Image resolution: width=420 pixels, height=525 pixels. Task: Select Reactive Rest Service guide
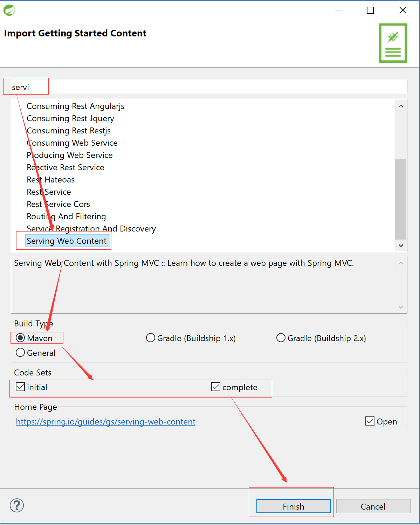[x=66, y=167]
